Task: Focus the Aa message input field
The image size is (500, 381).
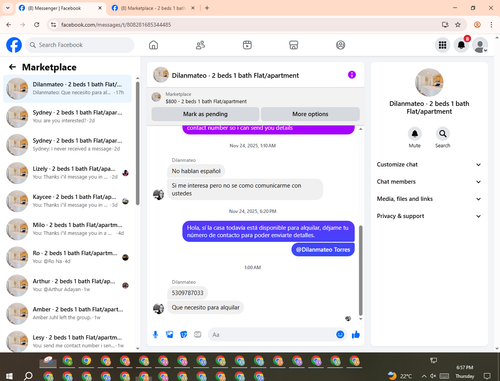Action: (x=271, y=334)
